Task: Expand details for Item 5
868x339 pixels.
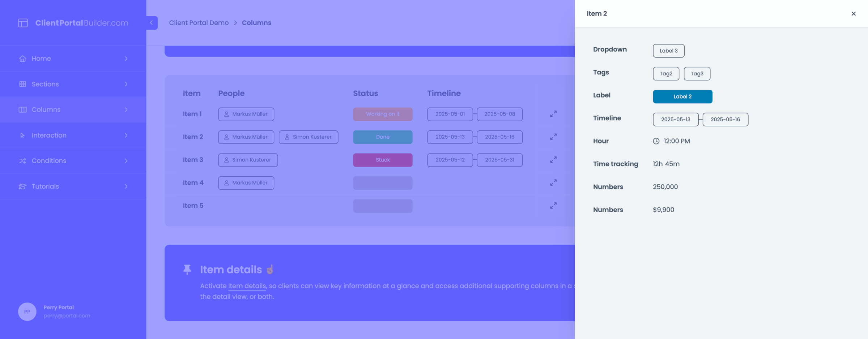Action: [x=553, y=206]
